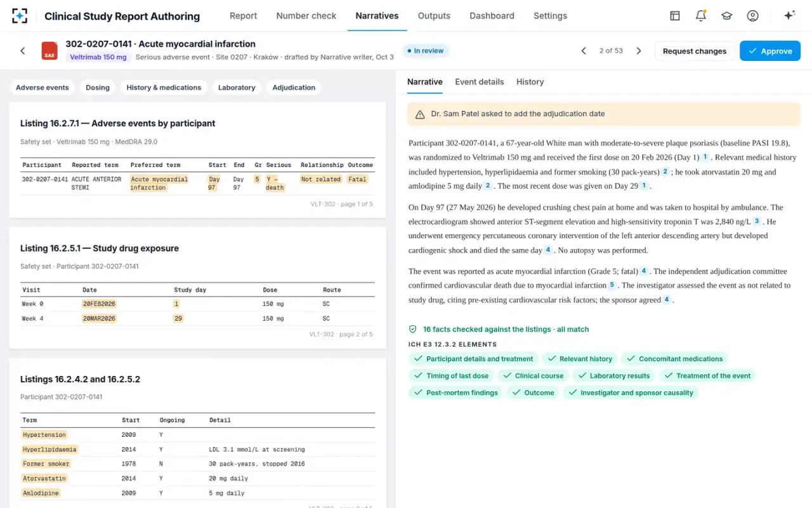Click the highlighted Hyperlipidaemia term
The width and height of the screenshot is (812, 508).
(49, 450)
